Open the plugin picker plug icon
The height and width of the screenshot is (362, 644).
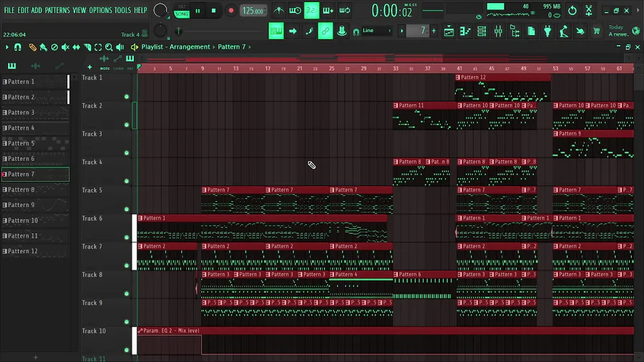click(x=547, y=31)
